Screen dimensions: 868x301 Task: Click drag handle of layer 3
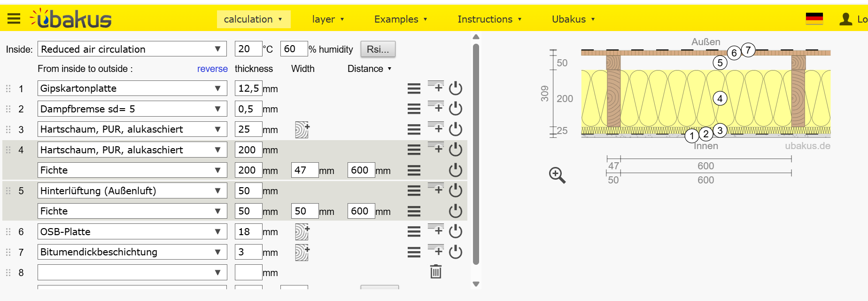tap(8, 129)
